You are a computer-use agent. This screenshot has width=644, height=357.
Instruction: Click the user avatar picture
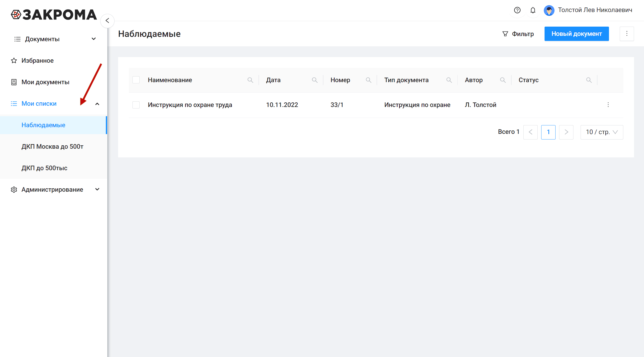click(x=549, y=10)
